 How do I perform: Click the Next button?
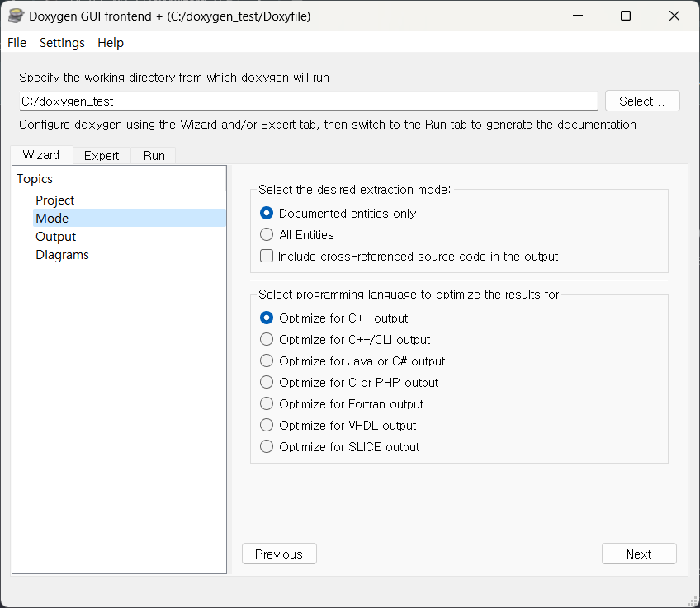click(639, 554)
